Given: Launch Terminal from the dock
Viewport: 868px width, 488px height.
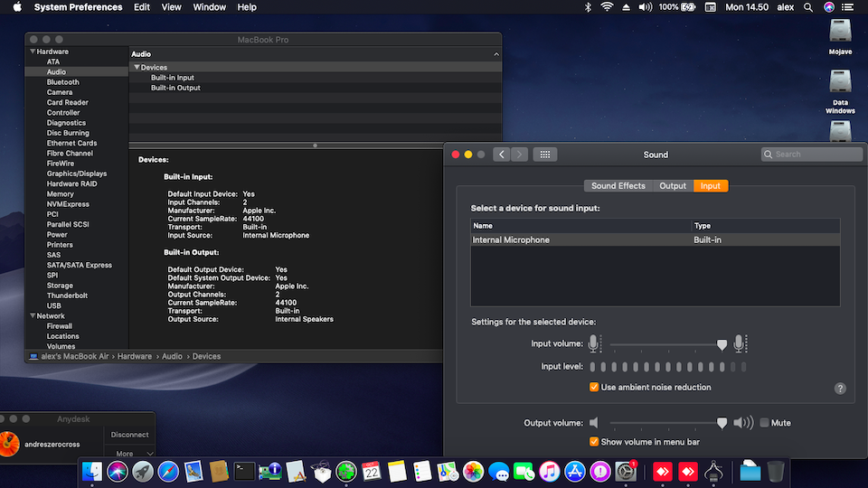Looking at the screenshot, I should click(244, 471).
